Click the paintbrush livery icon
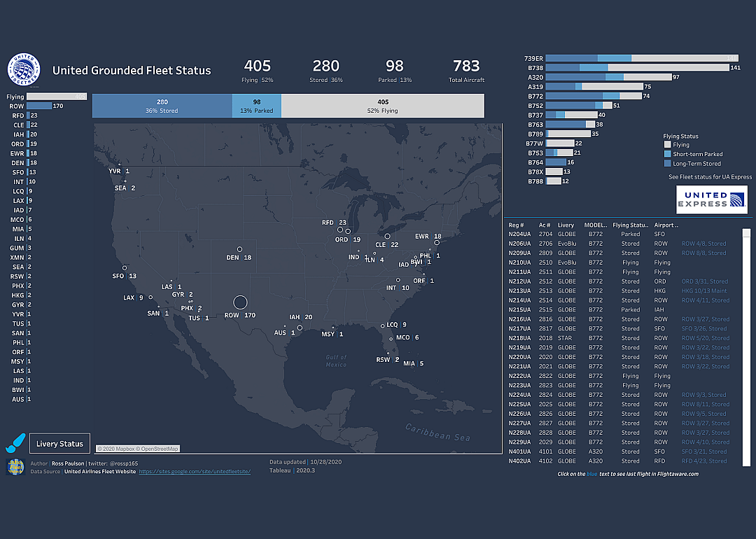 point(15,444)
